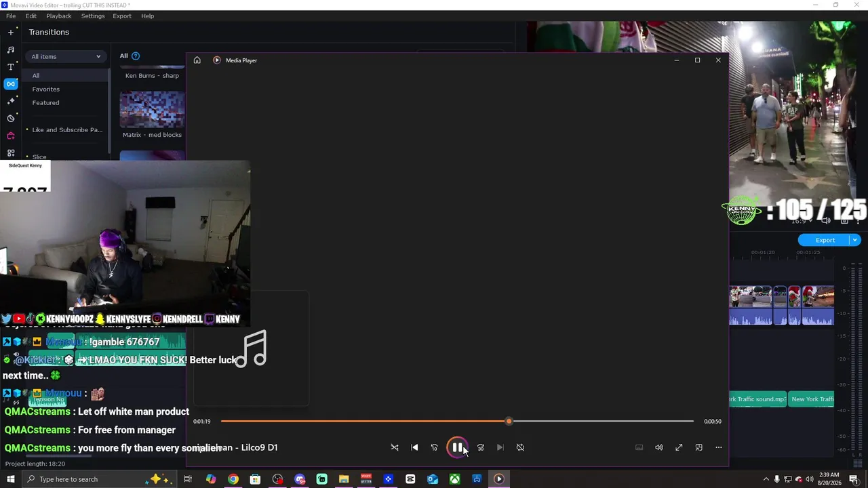Open the pink effects store bag icon
The width and height of the screenshot is (868, 488).
tap(11, 136)
